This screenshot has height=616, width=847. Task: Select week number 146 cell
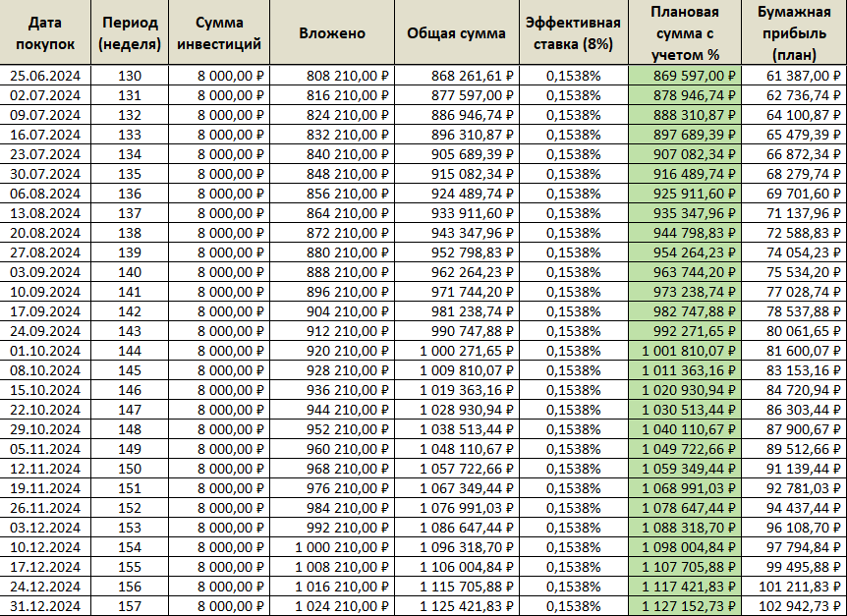[x=130, y=390]
